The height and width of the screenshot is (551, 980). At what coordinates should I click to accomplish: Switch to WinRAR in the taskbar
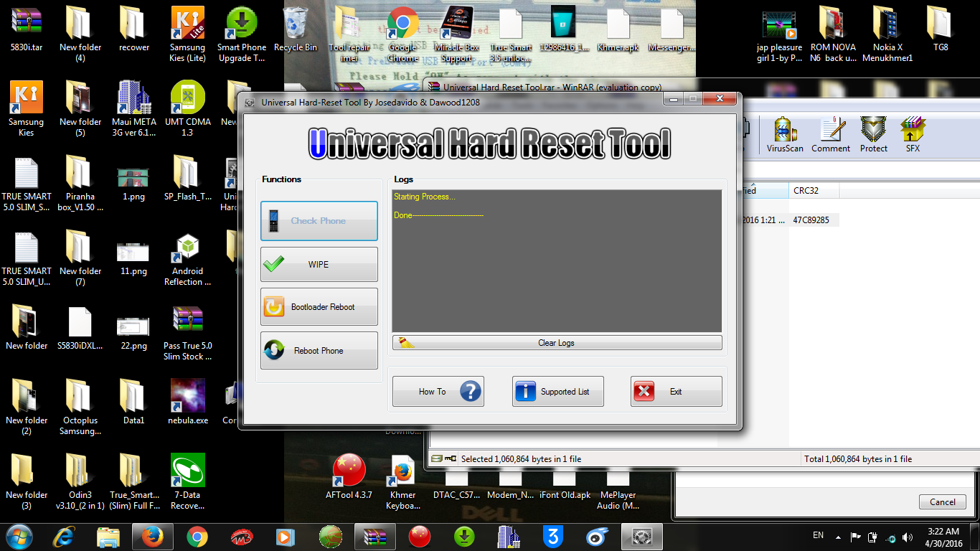point(375,536)
